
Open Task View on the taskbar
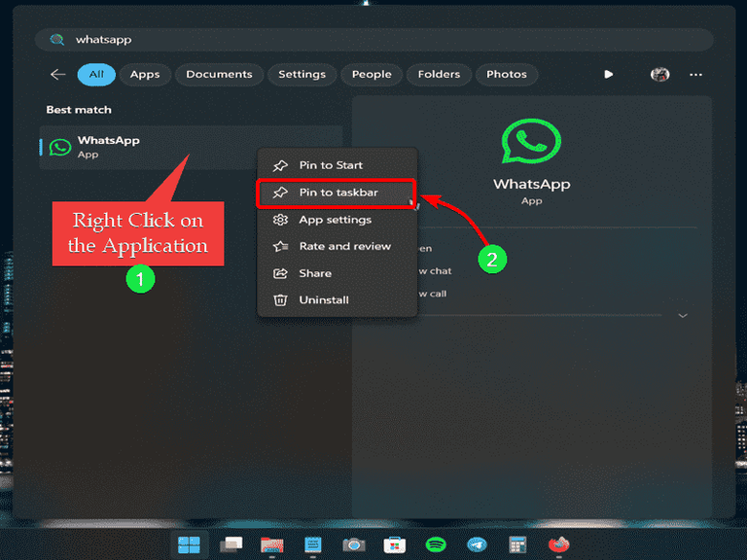click(x=231, y=544)
